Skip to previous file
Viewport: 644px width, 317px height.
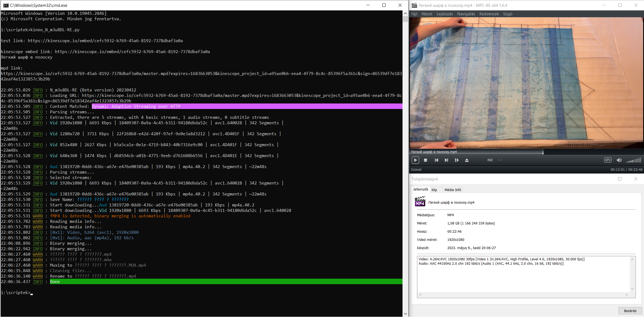click(436, 160)
